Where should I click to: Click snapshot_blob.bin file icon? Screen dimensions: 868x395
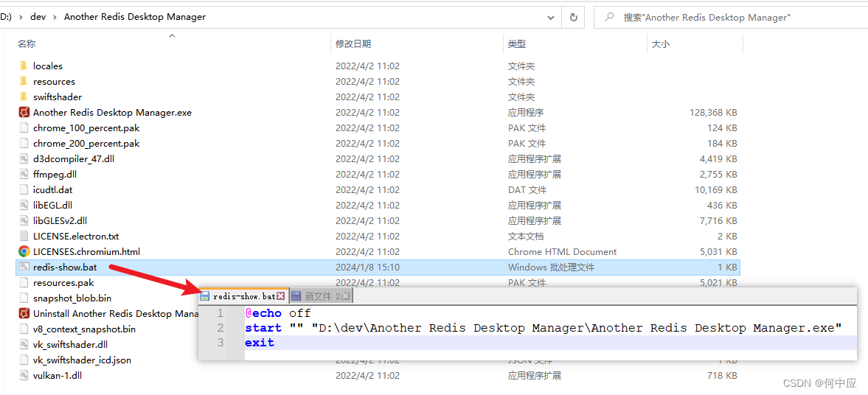click(24, 298)
